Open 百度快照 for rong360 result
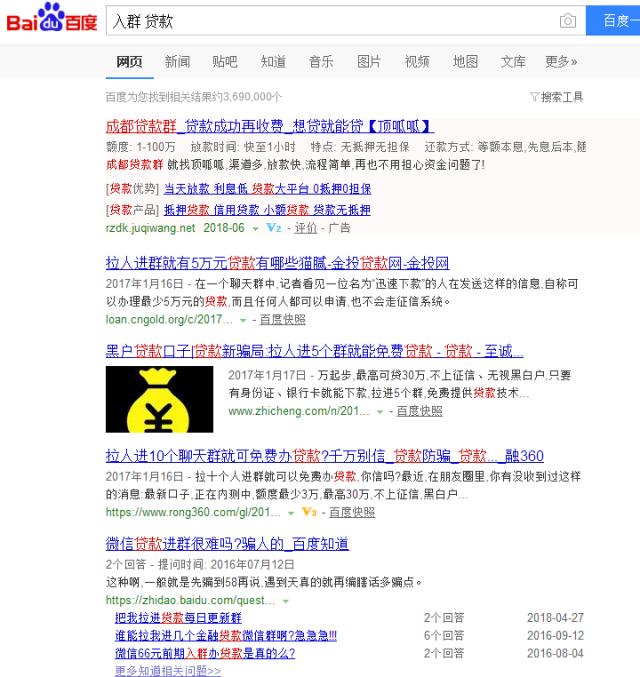This screenshot has width=640, height=677. click(352, 512)
